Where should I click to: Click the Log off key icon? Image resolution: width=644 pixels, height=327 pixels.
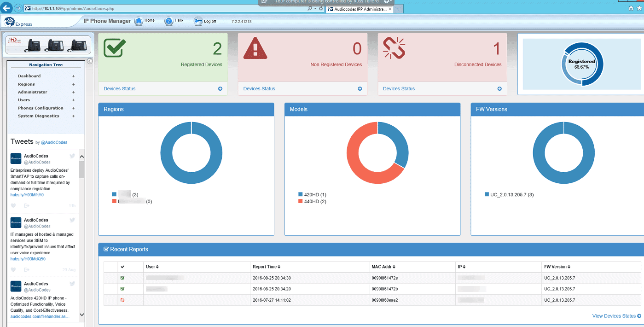198,21
